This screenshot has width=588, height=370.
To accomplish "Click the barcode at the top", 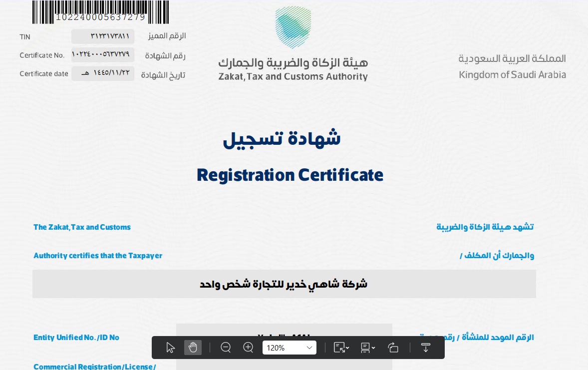I will 100,12.
